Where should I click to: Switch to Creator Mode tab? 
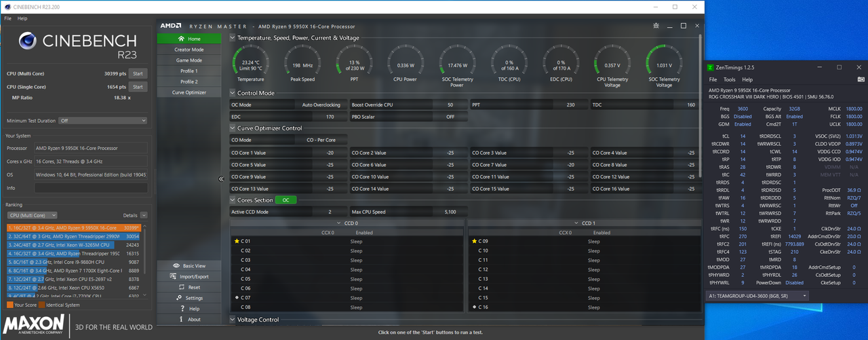point(189,50)
